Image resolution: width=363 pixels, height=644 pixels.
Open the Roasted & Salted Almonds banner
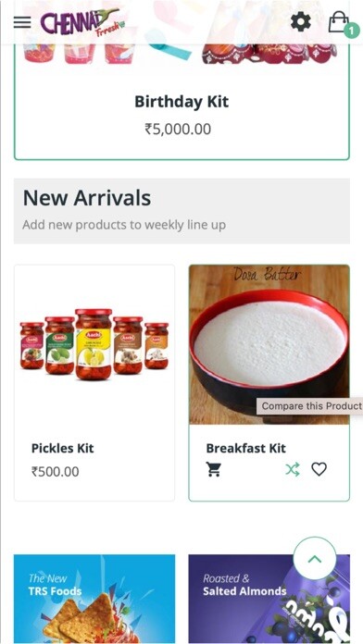click(x=269, y=599)
